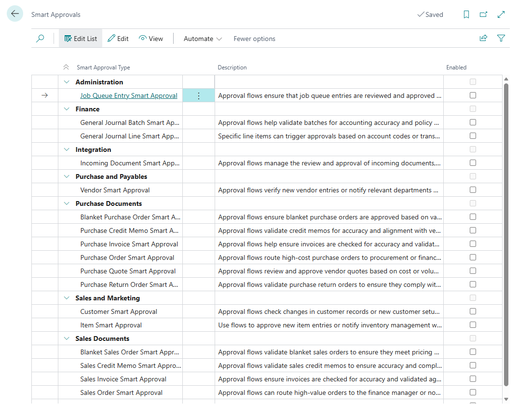The height and width of the screenshot is (405, 532).
Task: Navigate back with the back arrow
Action: (x=14, y=13)
